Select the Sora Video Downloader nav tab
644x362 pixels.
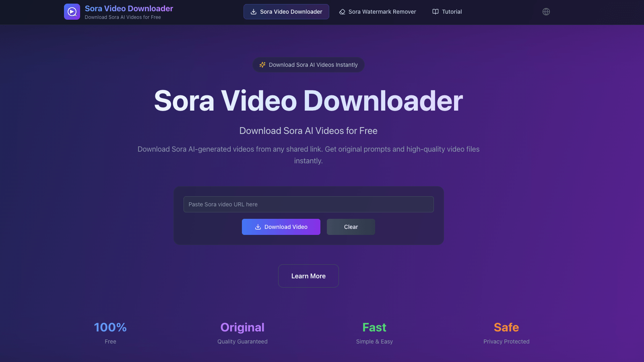point(286,12)
